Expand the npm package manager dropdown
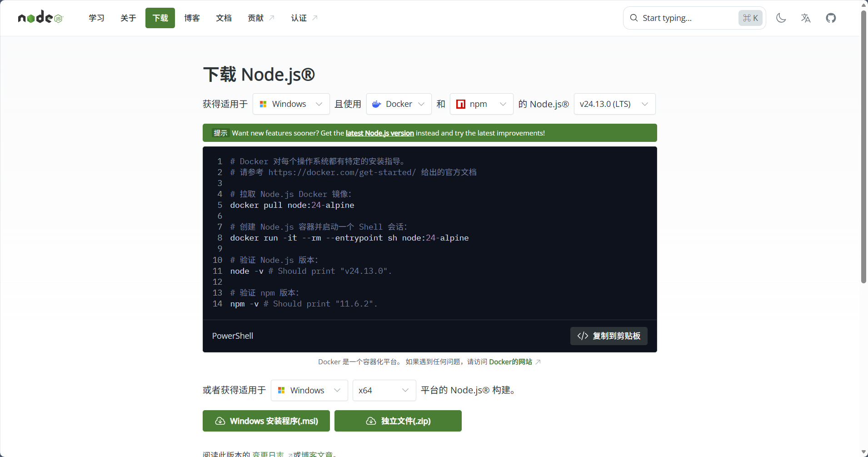868x457 pixels. pyautogui.click(x=481, y=104)
